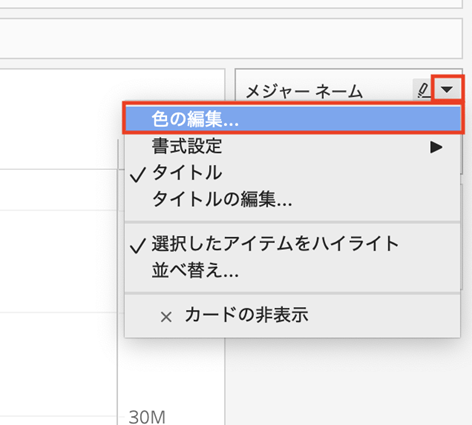The height and width of the screenshot is (425, 472).
Task: Click the checkmark icon next to タイトル
Action: click(x=138, y=174)
